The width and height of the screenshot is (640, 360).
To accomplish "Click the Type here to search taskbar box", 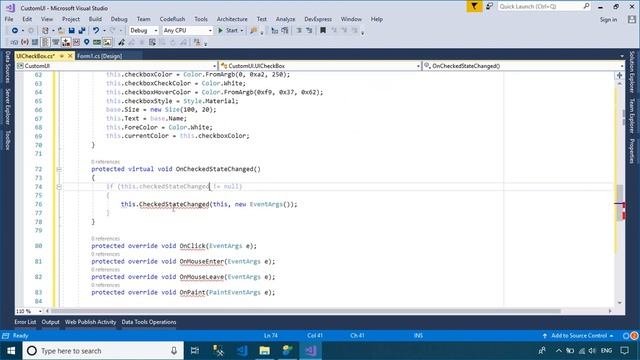I will (103, 351).
